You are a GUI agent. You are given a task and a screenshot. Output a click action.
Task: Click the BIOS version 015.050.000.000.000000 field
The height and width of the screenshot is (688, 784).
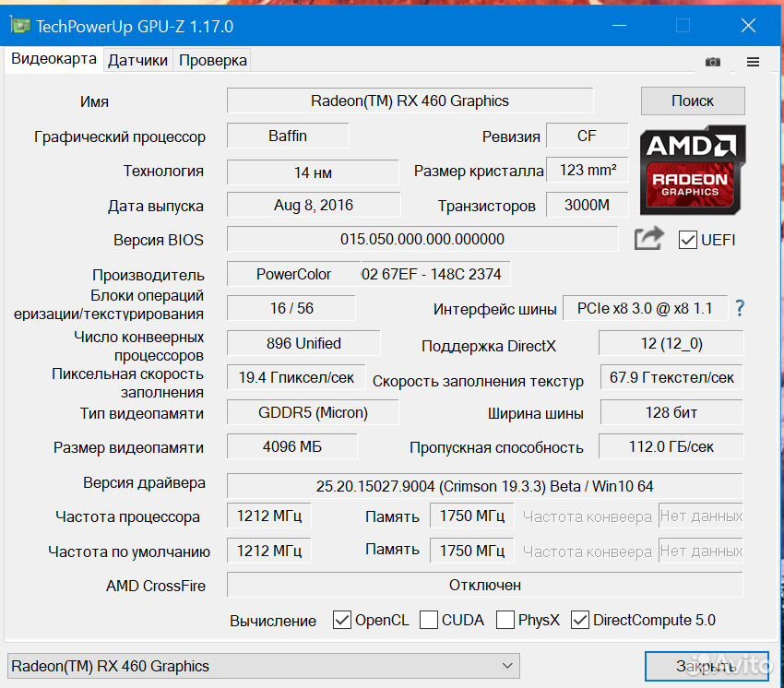pos(422,239)
